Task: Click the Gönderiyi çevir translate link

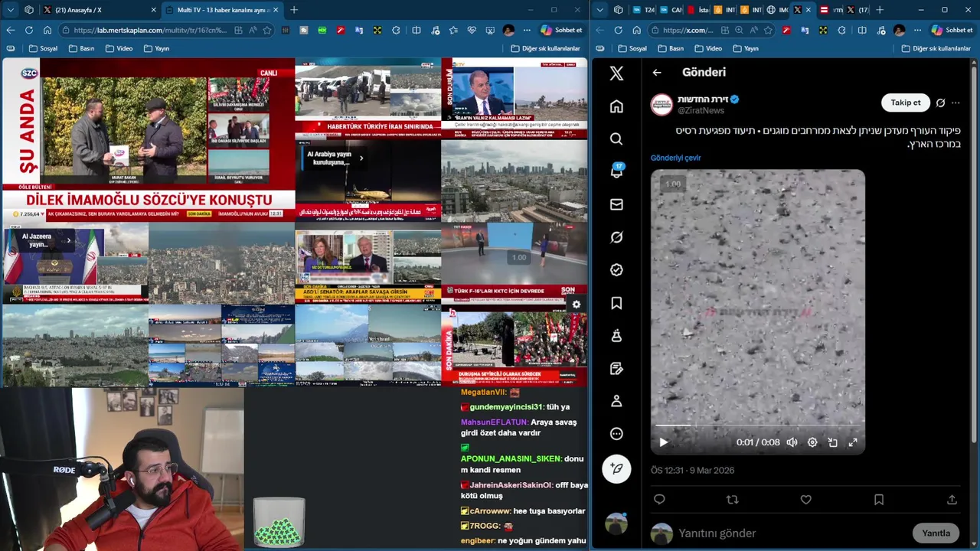Action: [675, 158]
